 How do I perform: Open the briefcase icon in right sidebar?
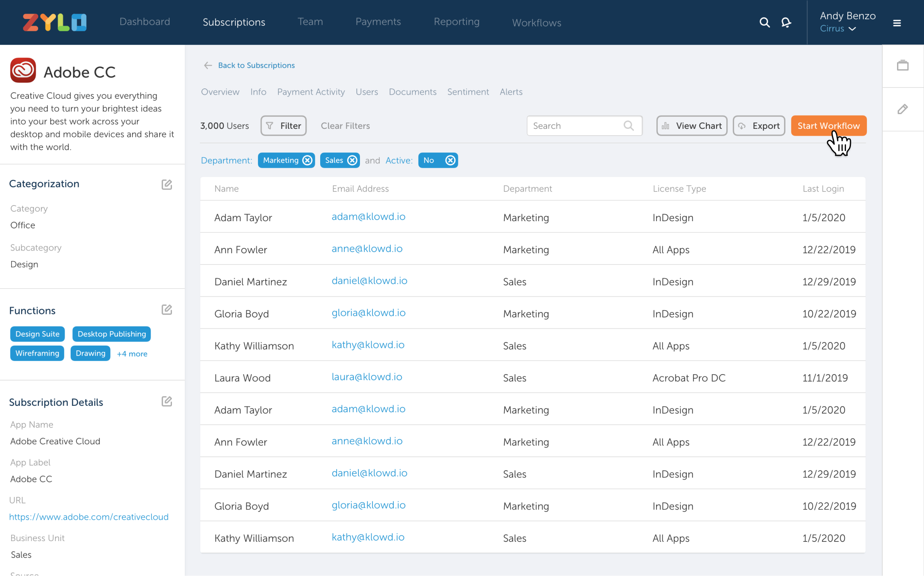903,65
